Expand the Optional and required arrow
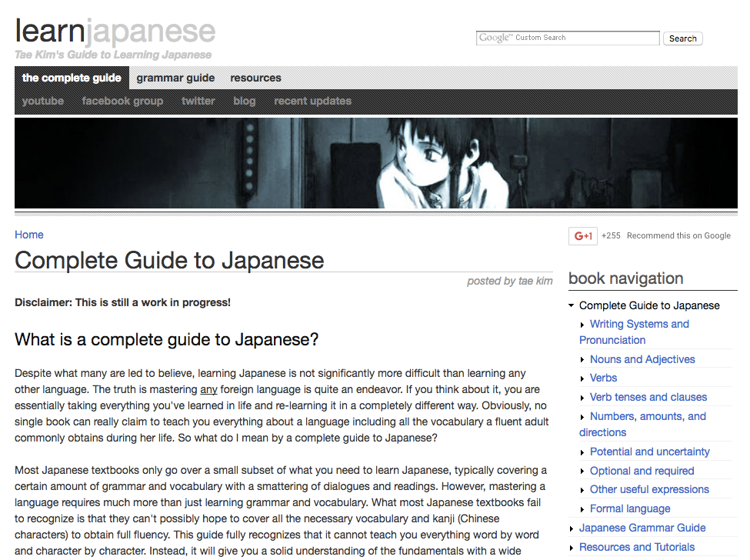The image size is (750, 560). pos(582,471)
